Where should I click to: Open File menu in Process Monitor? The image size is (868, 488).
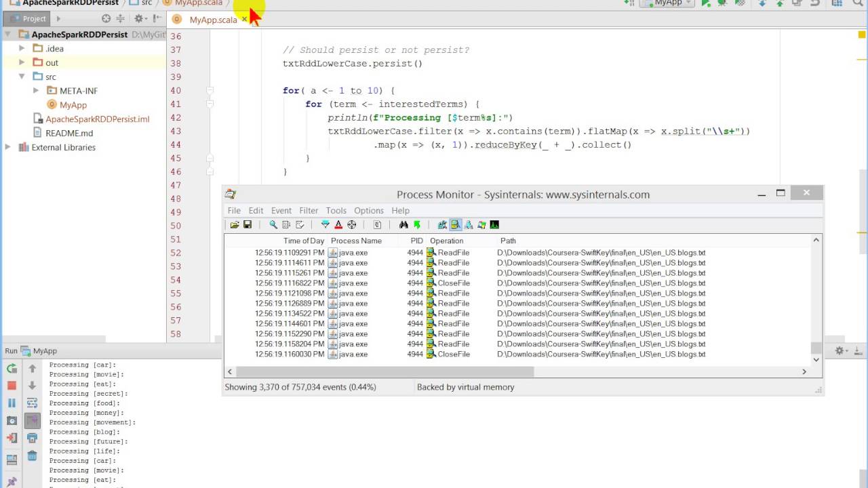point(234,210)
